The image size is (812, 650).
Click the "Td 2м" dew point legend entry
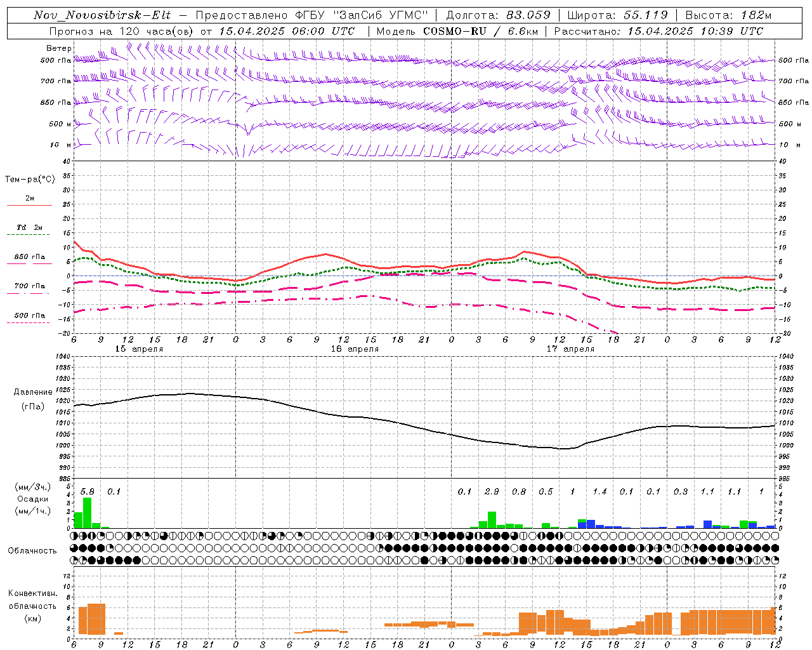tap(30, 227)
